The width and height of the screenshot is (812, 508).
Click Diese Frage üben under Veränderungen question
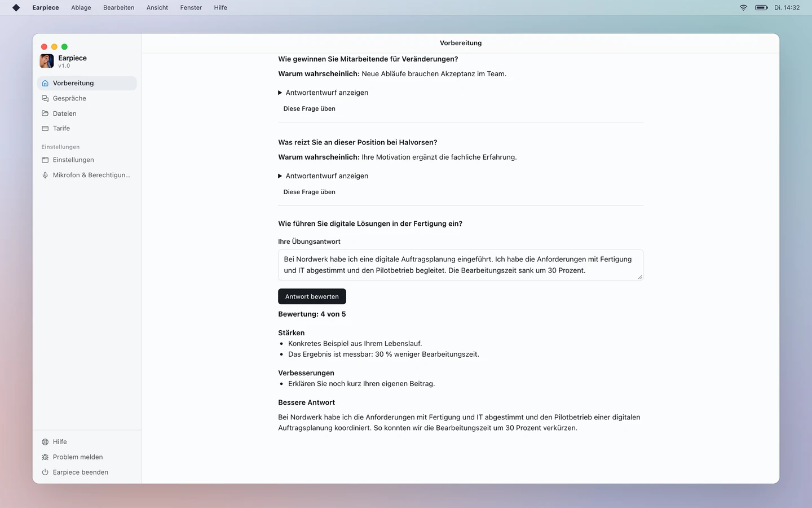309,109
